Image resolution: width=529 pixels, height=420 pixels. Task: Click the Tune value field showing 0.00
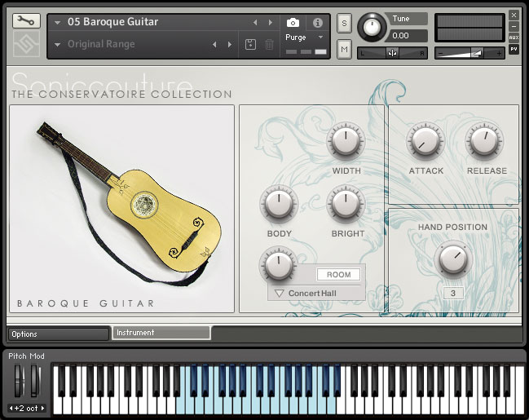click(x=408, y=35)
